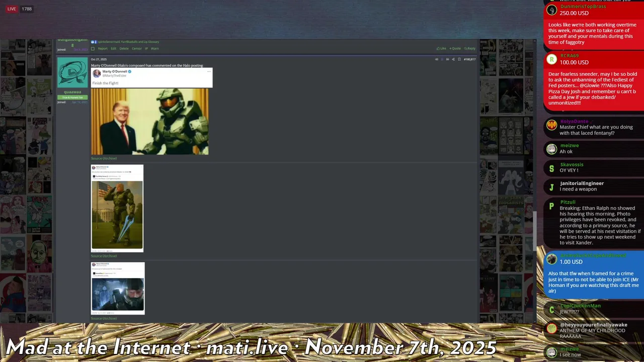The height and width of the screenshot is (362, 644).
Task: Click the Marty O'Donnell name in the tweet
Action: coord(115,71)
